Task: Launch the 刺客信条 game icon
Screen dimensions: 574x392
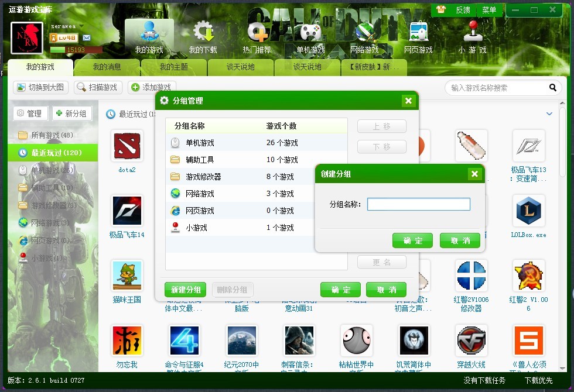Action: [299, 341]
